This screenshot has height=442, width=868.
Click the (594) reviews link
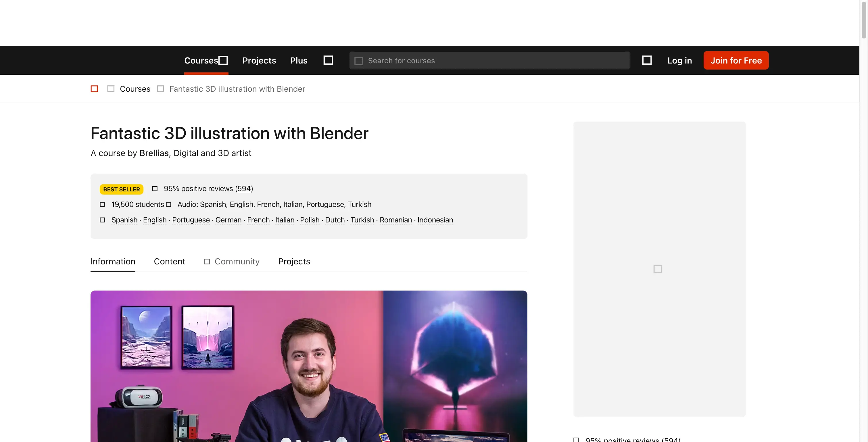coord(244,188)
